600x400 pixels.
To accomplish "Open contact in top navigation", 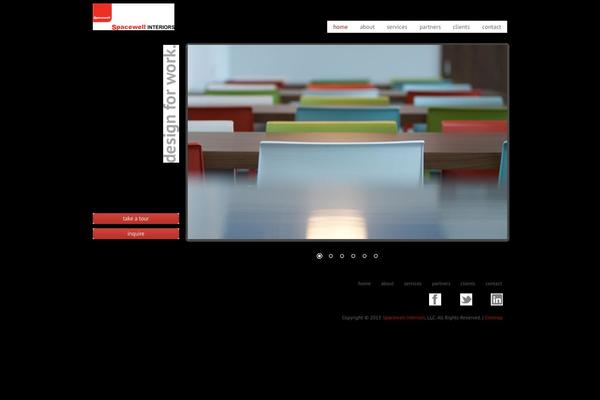I will 491,27.
